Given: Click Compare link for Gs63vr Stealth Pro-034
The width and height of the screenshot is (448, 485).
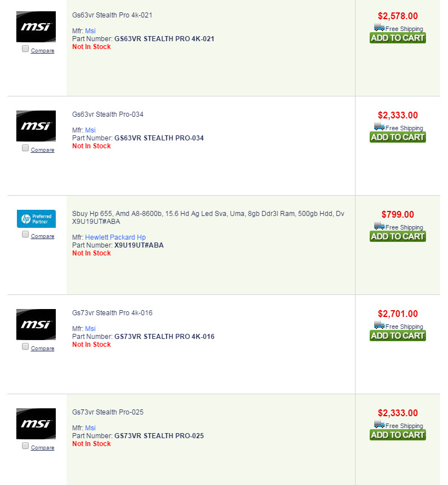Looking at the screenshot, I should [x=42, y=150].
